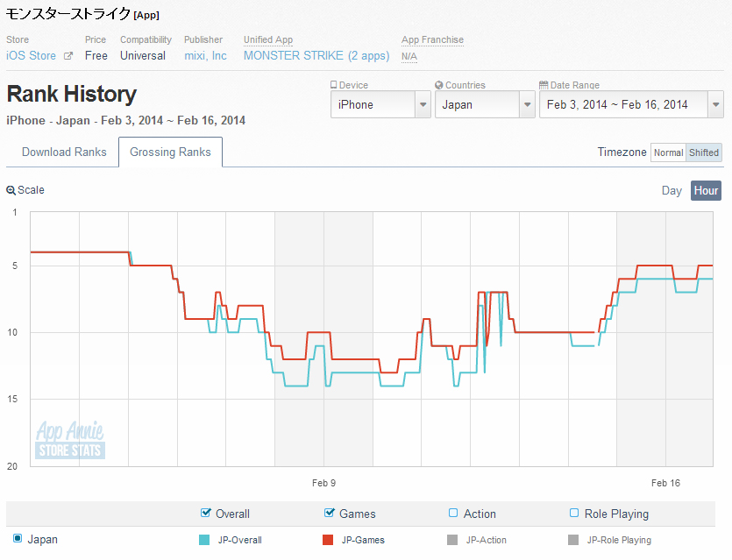
Task: Click the Universal compatibility value
Action: point(143,55)
